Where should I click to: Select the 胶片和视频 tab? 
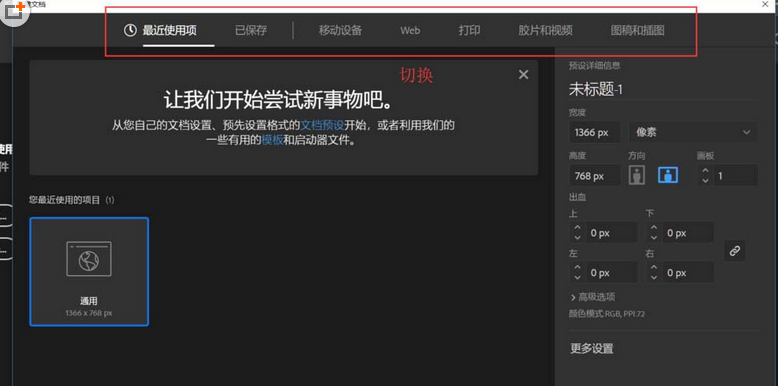coord(545,31)
